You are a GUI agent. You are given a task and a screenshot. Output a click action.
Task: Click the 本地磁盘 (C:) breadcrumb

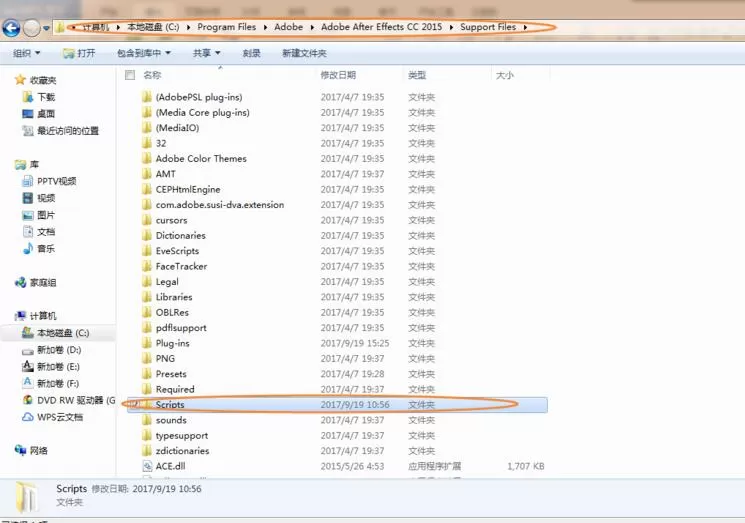pyautogui.click(x=153, y=27)
